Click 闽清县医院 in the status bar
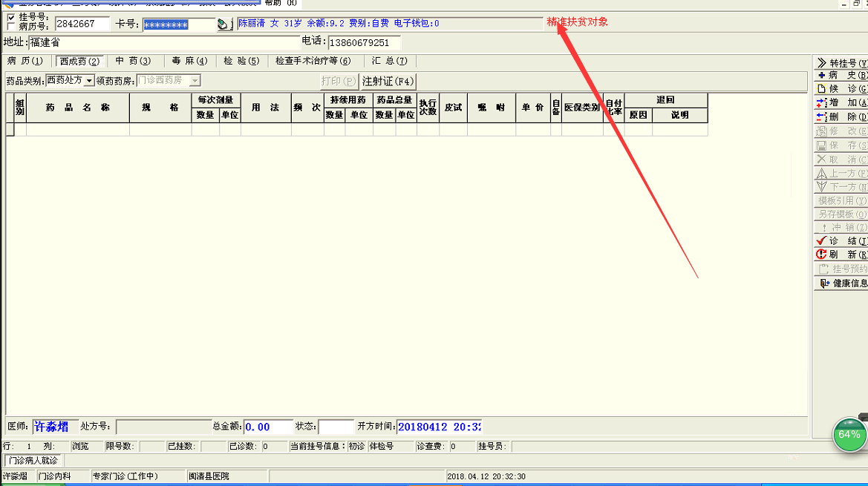 point(209,476)
